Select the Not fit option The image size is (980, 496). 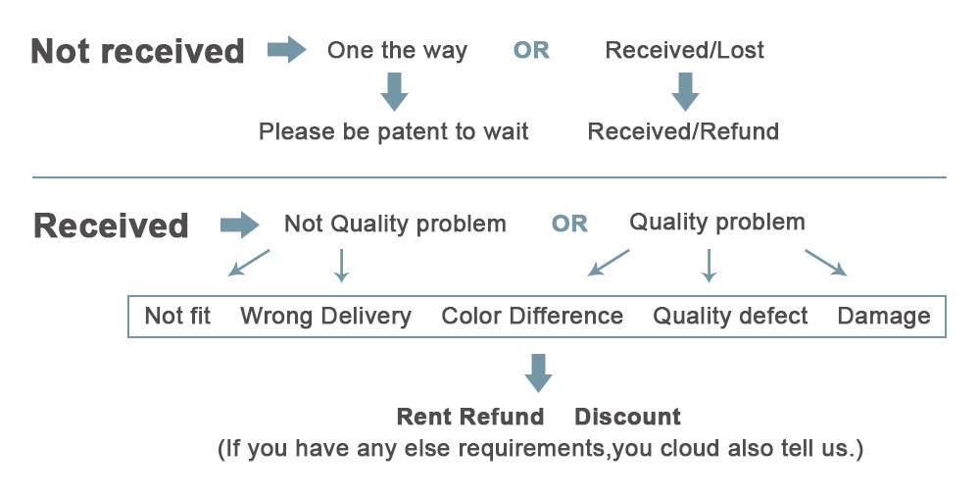click(x=177, y=317)
